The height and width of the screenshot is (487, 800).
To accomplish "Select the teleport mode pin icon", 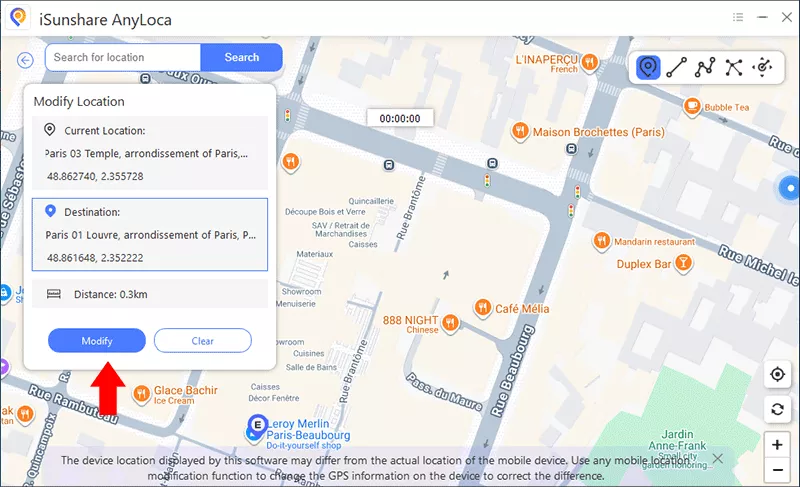I will [648, 67].
